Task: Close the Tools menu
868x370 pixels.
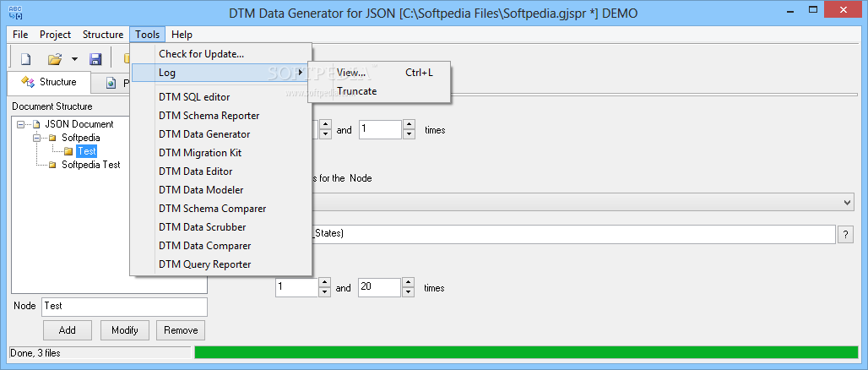Action: pos(147,35)
